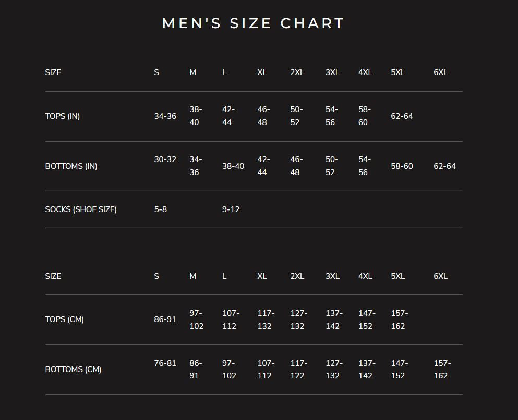Click the SOCKS (SHOE SIZE) row label
The image size is (518, 420).
point(81,209)
